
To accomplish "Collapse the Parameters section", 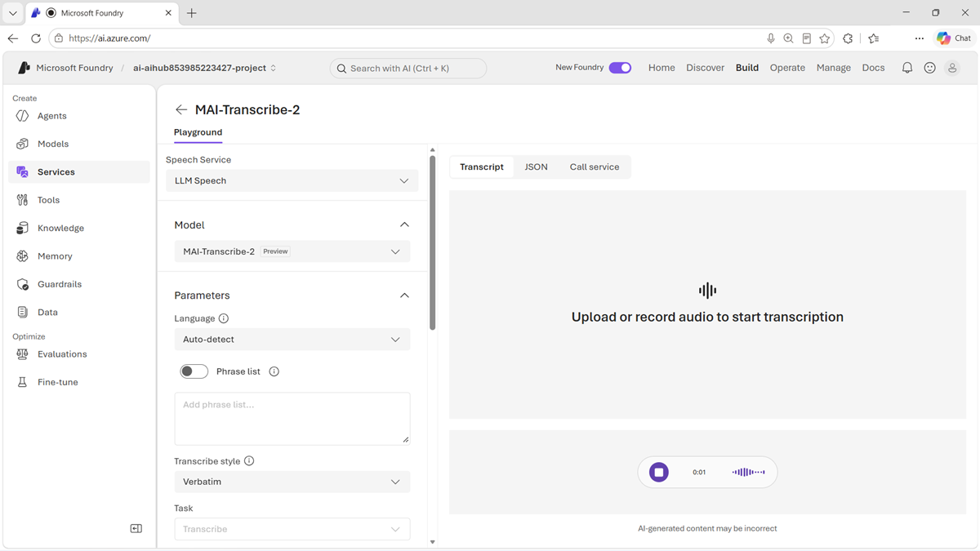I will point(404,295).
